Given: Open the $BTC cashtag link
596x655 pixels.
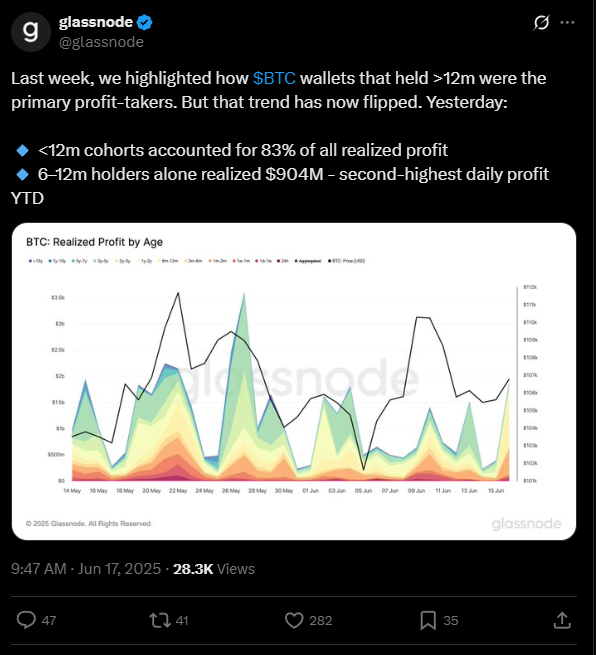Looking at the screenshot, I should click(274, 79).
